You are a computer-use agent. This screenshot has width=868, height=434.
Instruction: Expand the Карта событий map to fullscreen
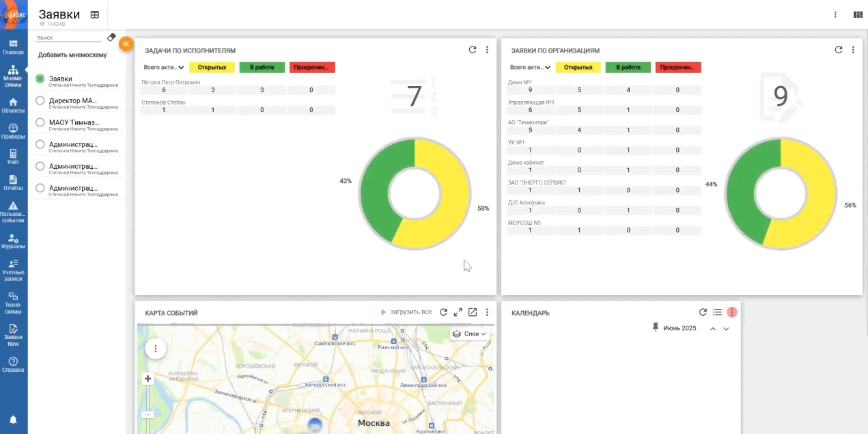coord(458,312)
